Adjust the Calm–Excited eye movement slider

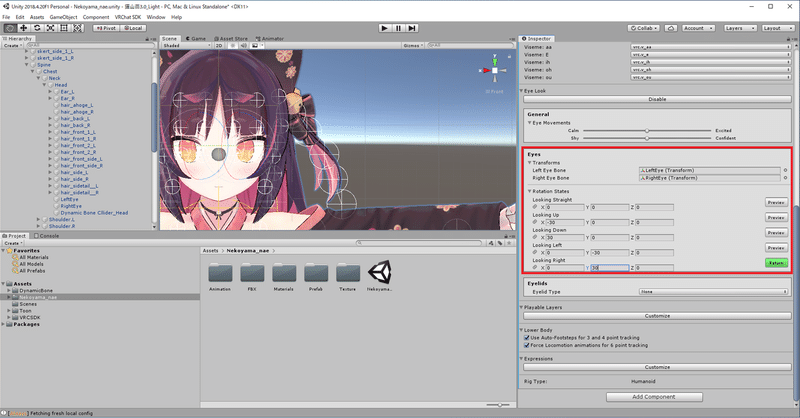(647, 131)
